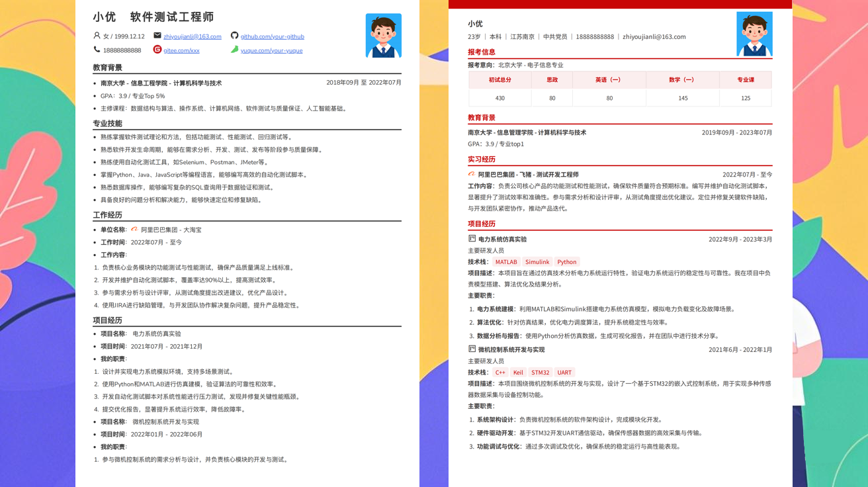Click the phone number 18888888888 in the left resume
Screen dimensions: 868x487
point(122,50)
